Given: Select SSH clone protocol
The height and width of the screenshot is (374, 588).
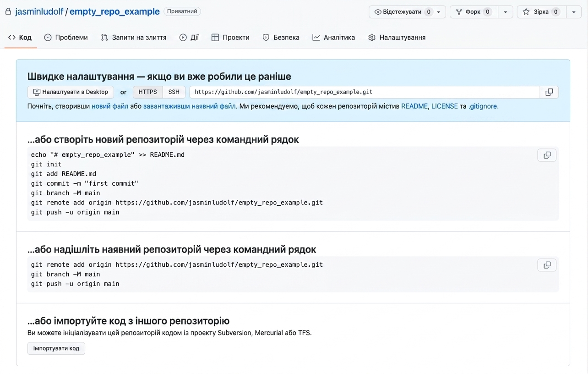Looking at the screenshot, I should click(174, 92).
